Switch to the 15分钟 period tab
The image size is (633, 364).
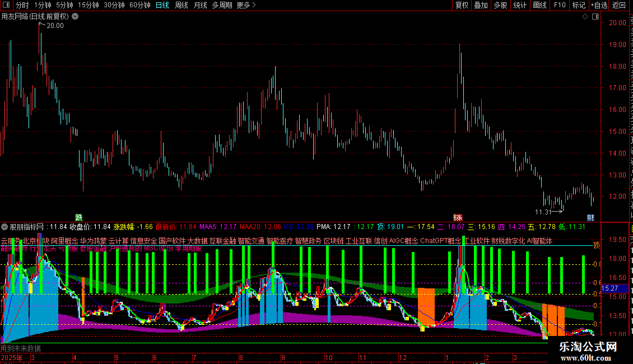click(88, 5)
